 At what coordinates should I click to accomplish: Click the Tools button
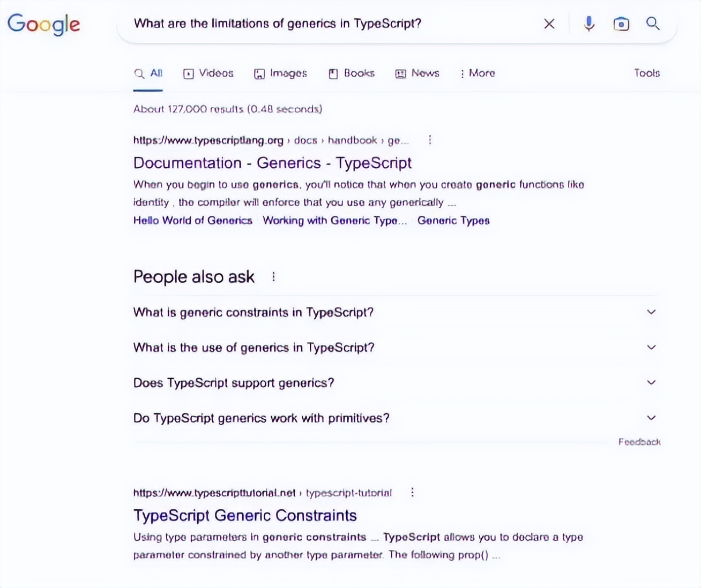(647, 73)
